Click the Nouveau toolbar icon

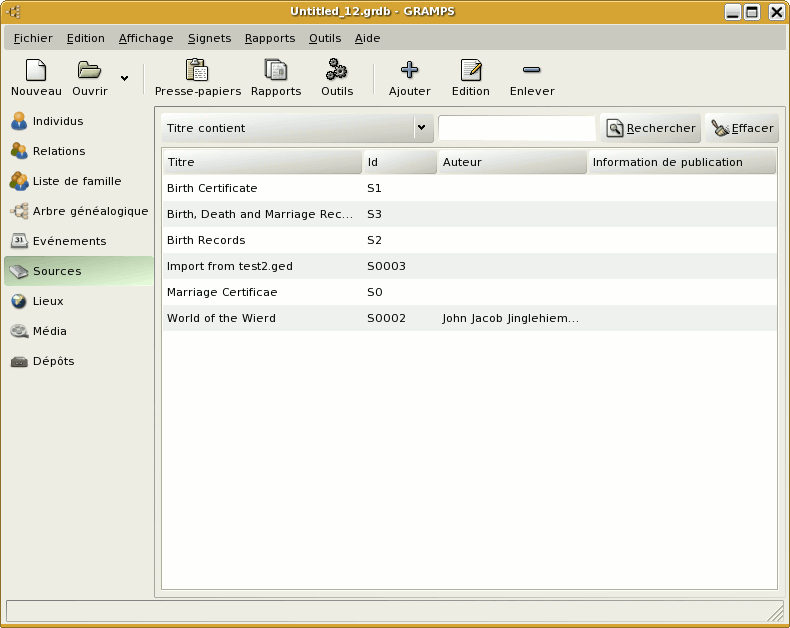tap(36, 71)
